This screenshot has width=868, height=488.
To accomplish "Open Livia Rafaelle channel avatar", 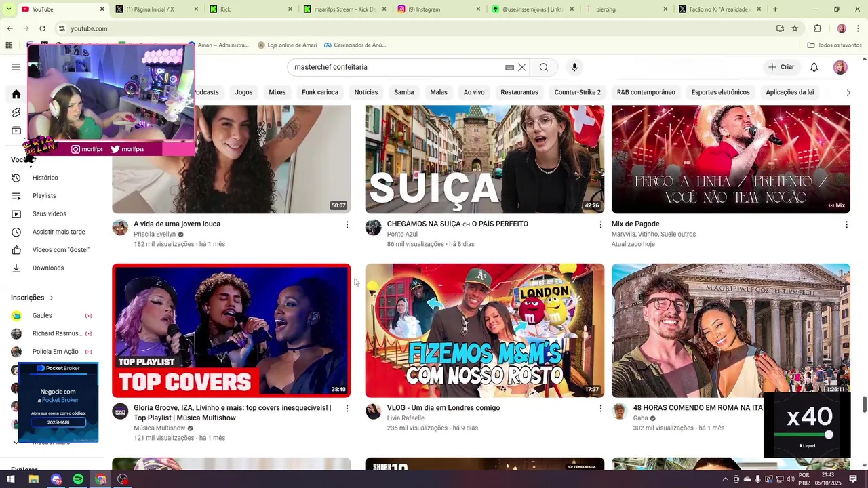I will pos(374,411).
